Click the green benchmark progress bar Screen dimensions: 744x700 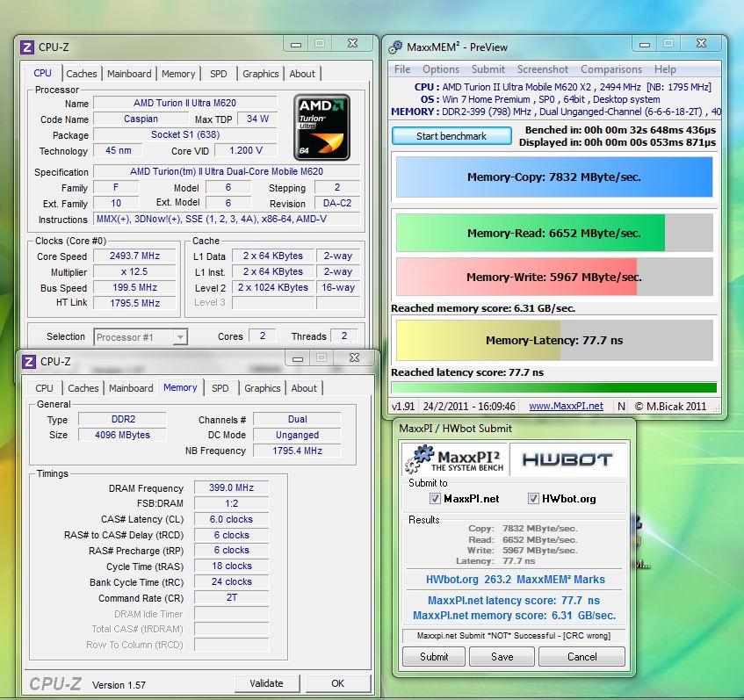coord(554,387)
